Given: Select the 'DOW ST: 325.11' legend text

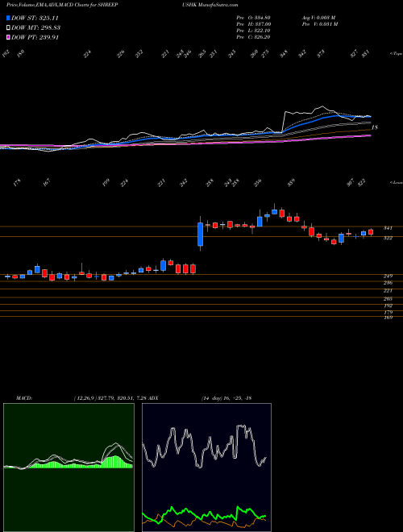Looking at the screenshot, I should pos(35,18).
